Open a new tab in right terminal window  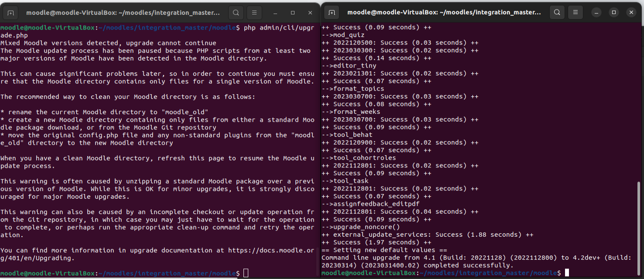point(332,12)
